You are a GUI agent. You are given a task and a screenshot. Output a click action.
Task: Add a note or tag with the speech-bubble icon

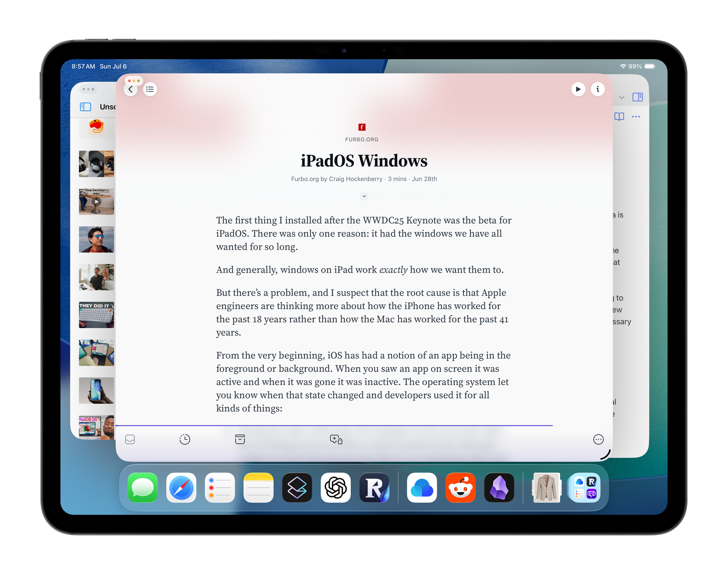(x=336, y=440)
